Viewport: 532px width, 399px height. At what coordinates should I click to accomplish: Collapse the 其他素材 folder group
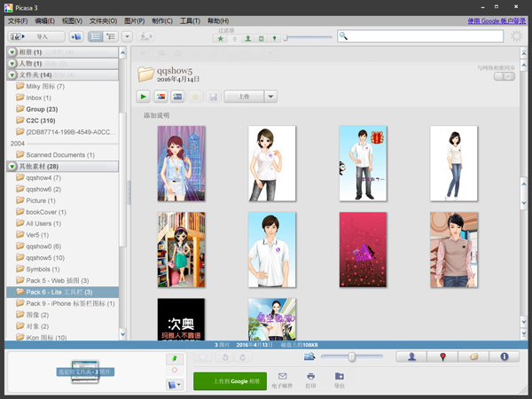coord(12,167)
